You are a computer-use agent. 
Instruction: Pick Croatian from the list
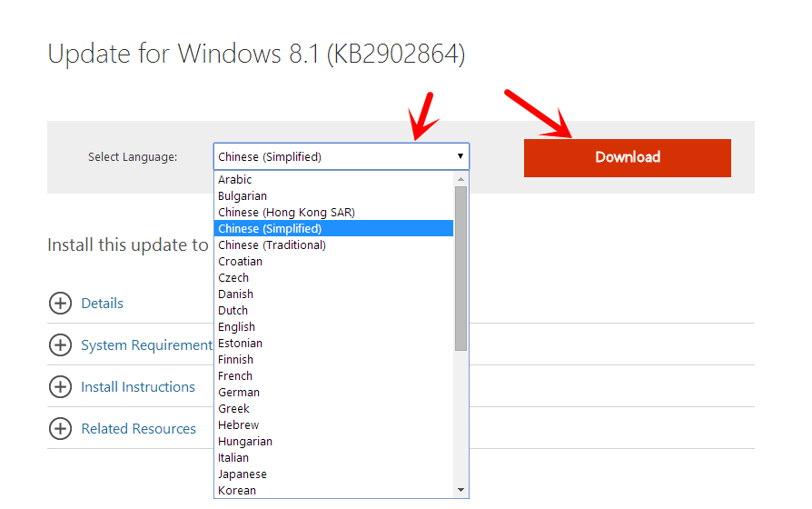[333, 261]
